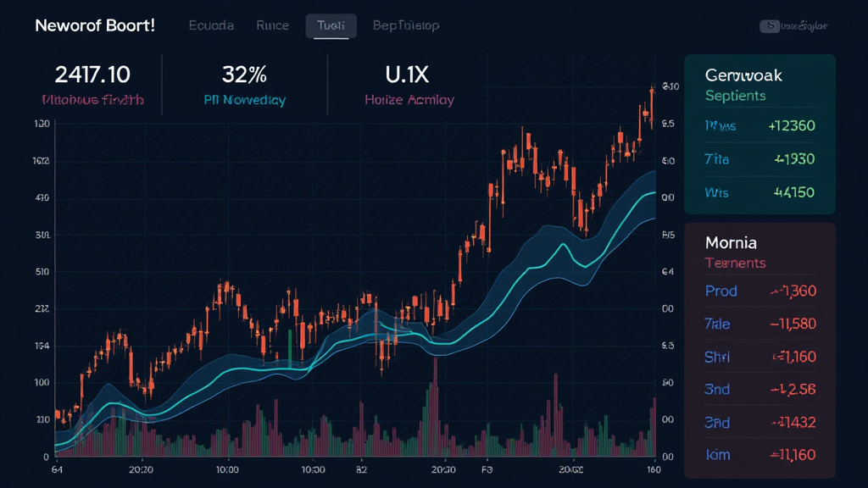Open the Ecuoda tab
Image resolution: width=868 pixels, height=488 pixels.
211,25
